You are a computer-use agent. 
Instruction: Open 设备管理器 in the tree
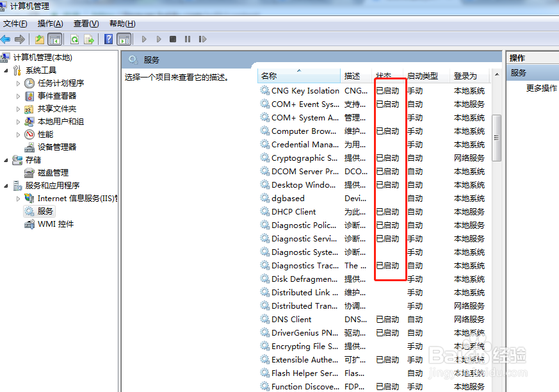(x=57, y=147)
